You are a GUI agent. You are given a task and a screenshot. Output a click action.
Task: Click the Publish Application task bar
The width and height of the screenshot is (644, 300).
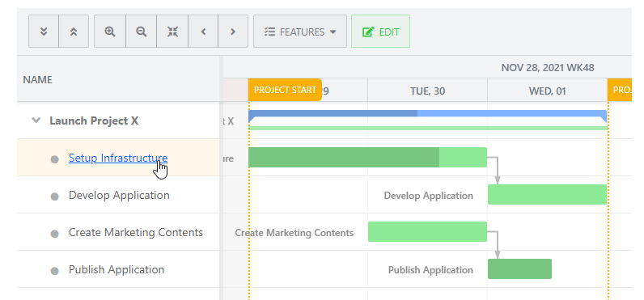519,268
